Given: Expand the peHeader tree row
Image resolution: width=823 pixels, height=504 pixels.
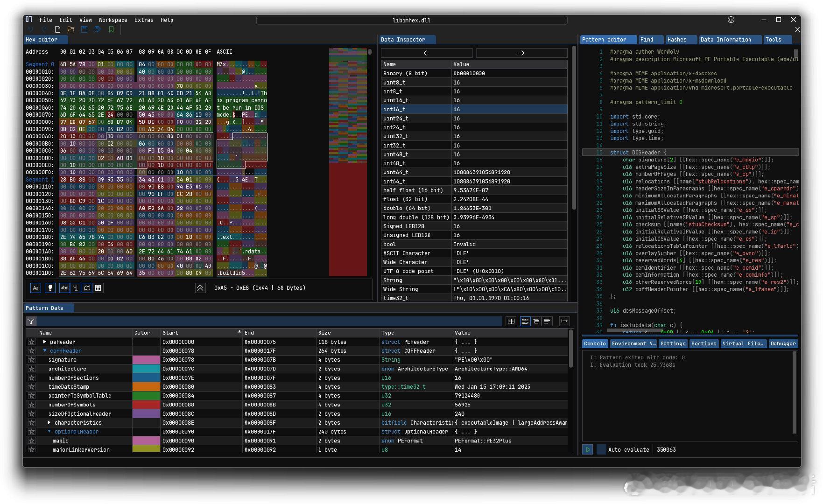Looking at the screenshot, I should 45,342.
